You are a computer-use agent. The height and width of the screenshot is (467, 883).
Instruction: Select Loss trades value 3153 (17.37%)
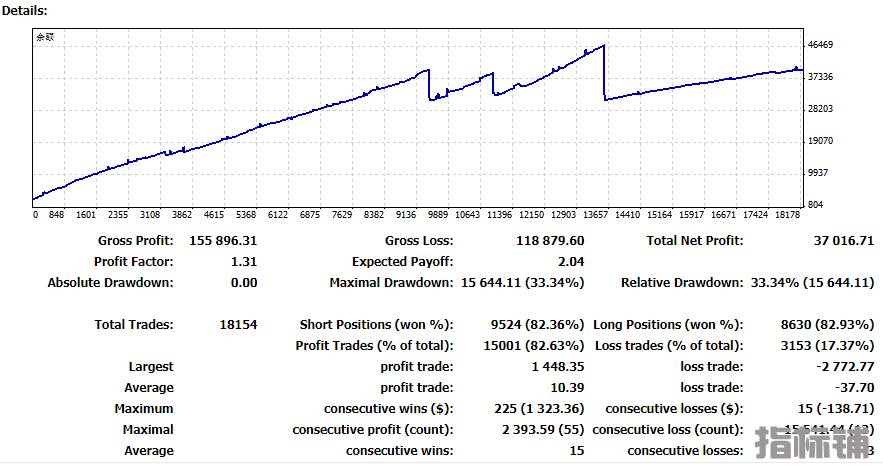click(x=827, y=345)
